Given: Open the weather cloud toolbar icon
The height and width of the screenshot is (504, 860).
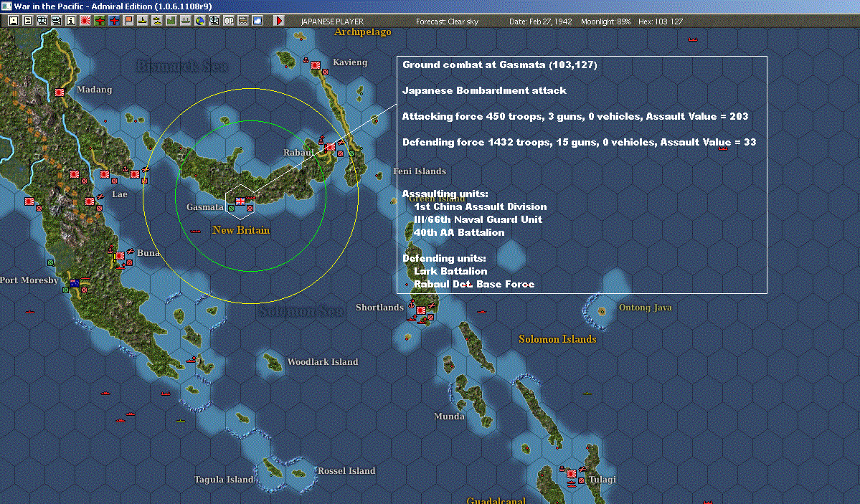Looking at the screenshot, I should (257, 21).
